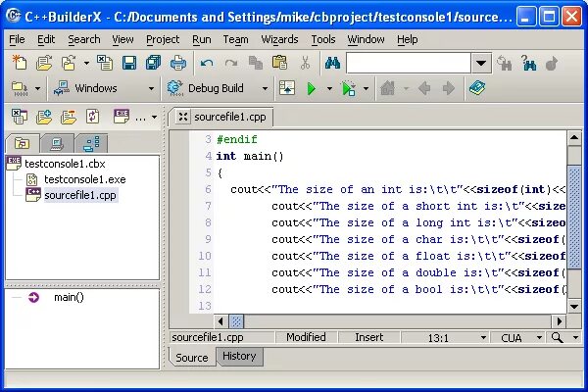Open the Debug dropdown arrow

point(366,89)
